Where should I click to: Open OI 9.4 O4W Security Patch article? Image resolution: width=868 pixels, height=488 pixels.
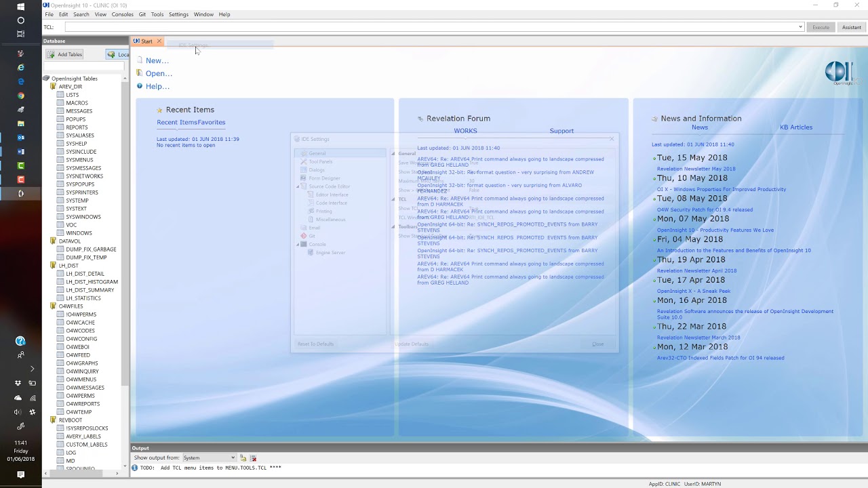tap(705, 210)
